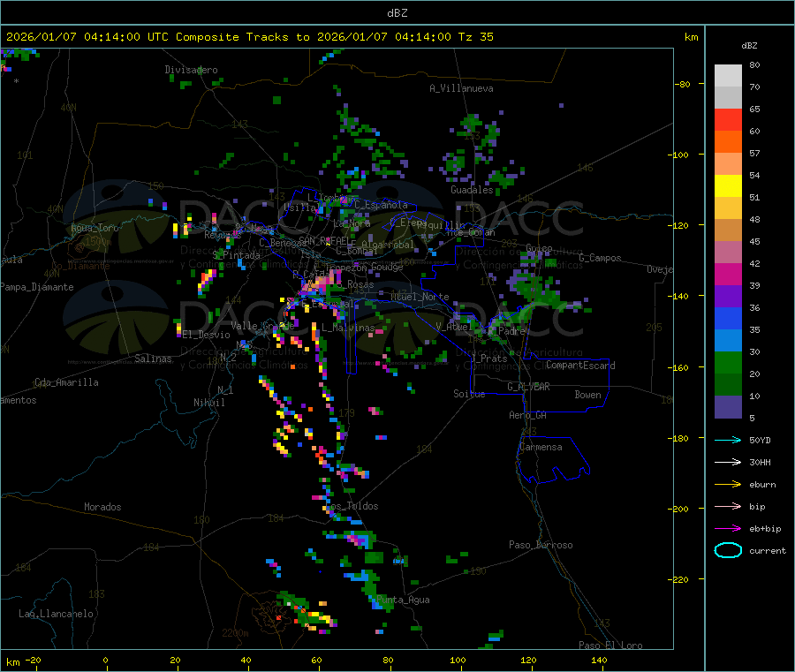Click the 'J_Prats' map label
This screenshot has height=672, width=795.
click(x=488, y=359)
